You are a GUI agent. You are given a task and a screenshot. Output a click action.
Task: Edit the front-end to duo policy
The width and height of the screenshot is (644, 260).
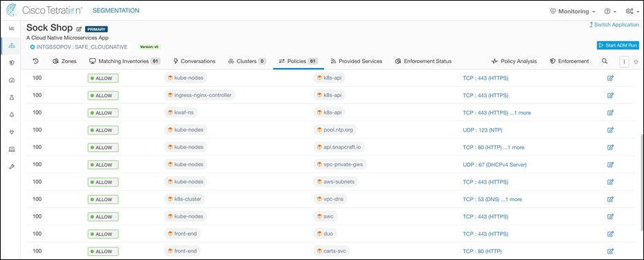(x=610, y=234)
